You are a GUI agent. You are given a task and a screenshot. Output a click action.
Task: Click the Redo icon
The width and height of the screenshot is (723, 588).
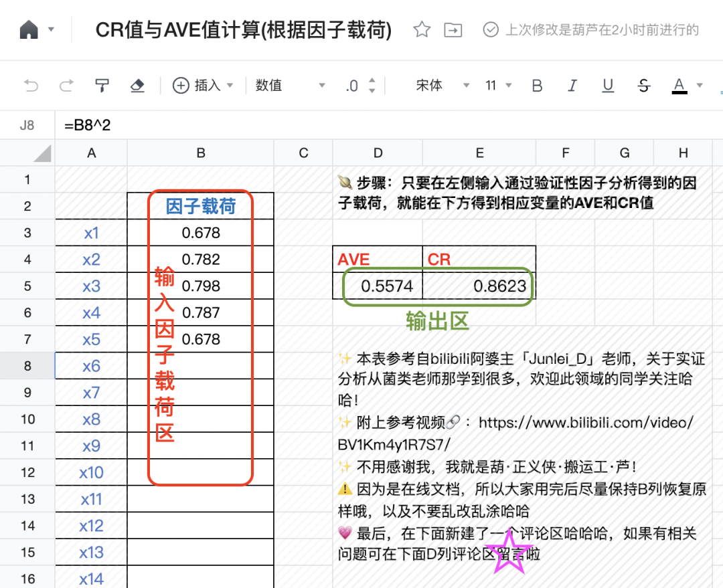[x=66, y=86]
